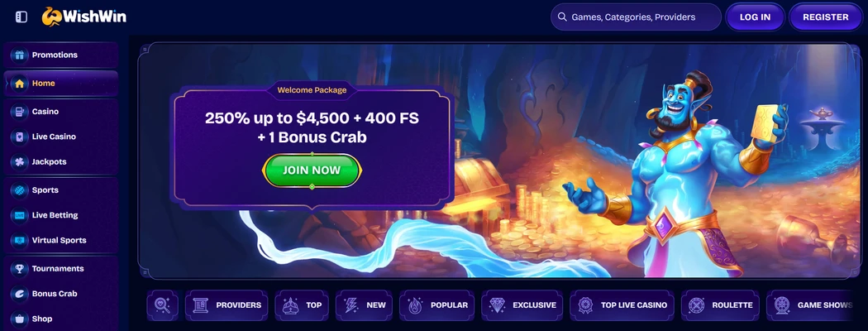Select the Home icon in sidebar

tap(19, 84)
